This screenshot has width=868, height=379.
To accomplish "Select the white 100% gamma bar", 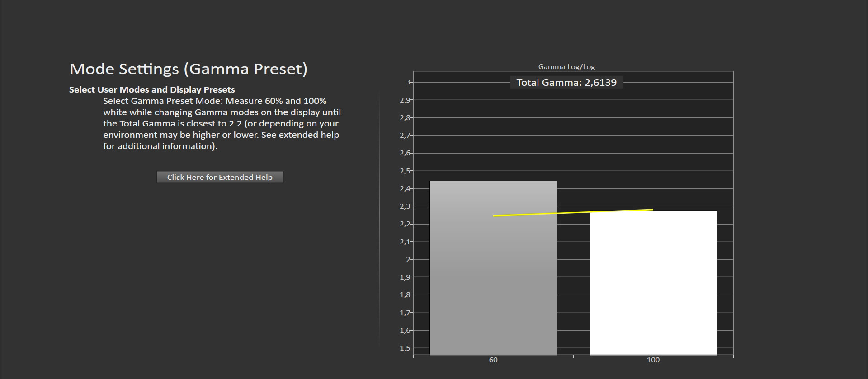I will 653,282.
